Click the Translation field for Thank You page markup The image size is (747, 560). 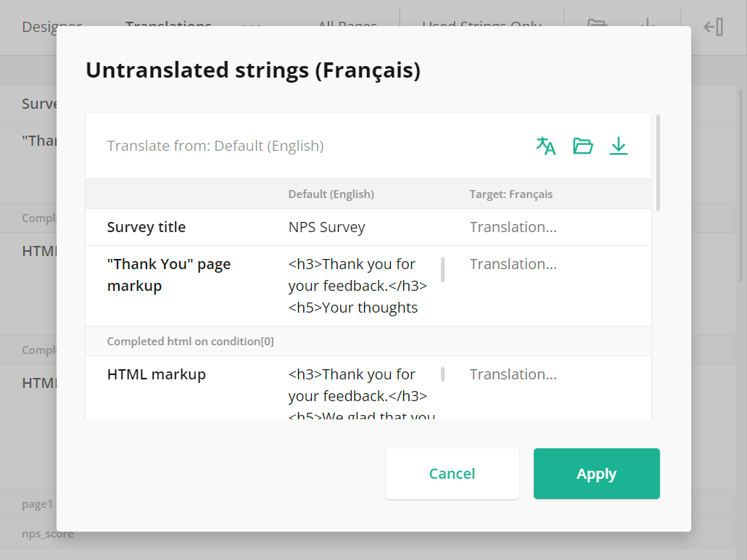[513, 264]
